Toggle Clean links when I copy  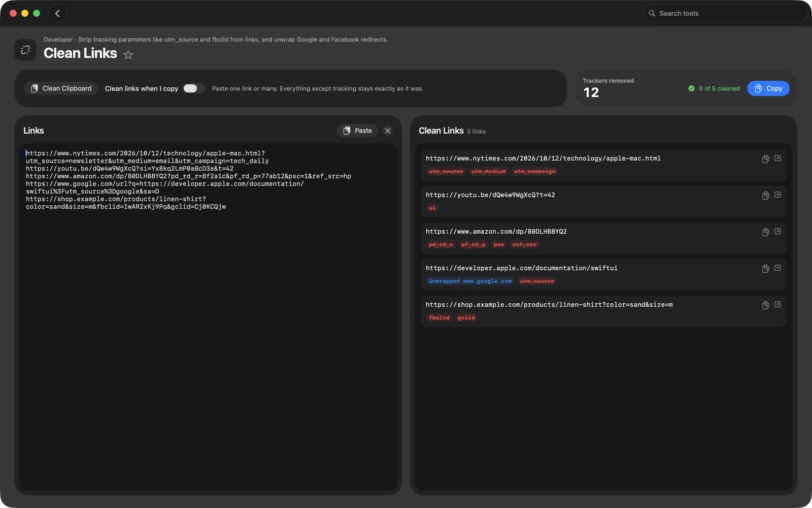coord(193,88)
